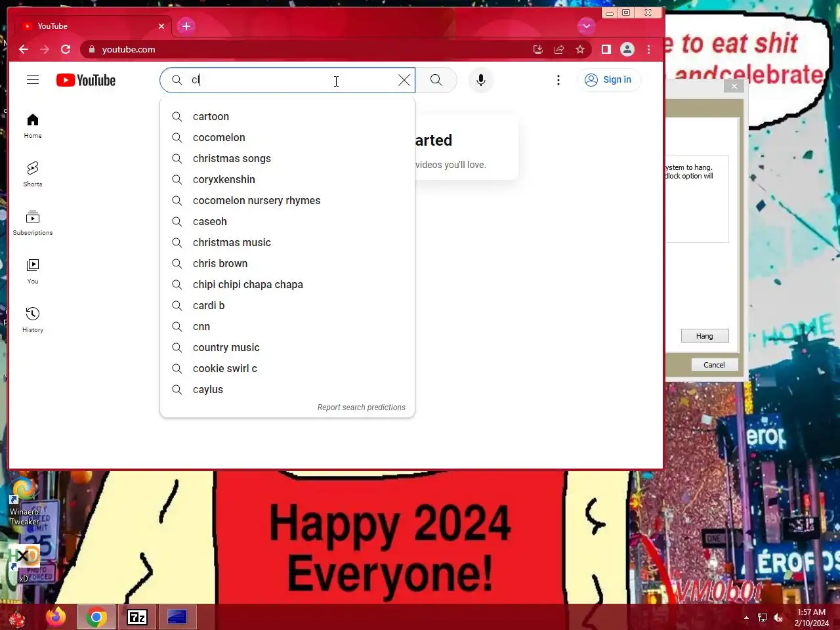Select the YouTube browser tab
Screen dimensions: 840x630
coord(93,26)
